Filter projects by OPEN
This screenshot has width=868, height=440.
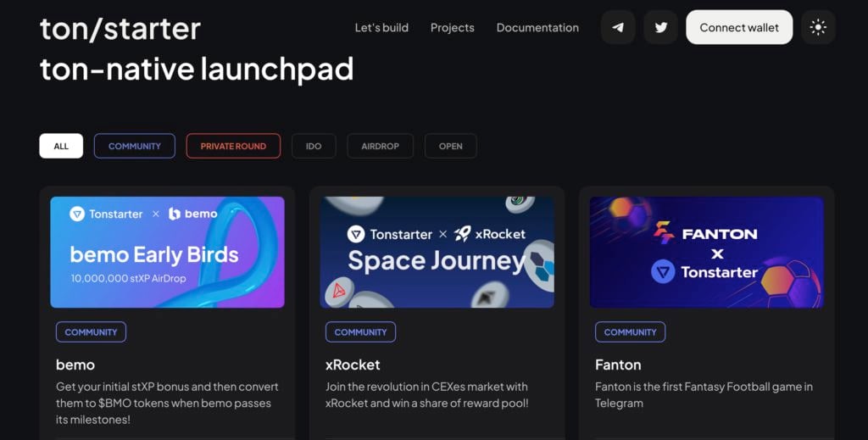451,146
